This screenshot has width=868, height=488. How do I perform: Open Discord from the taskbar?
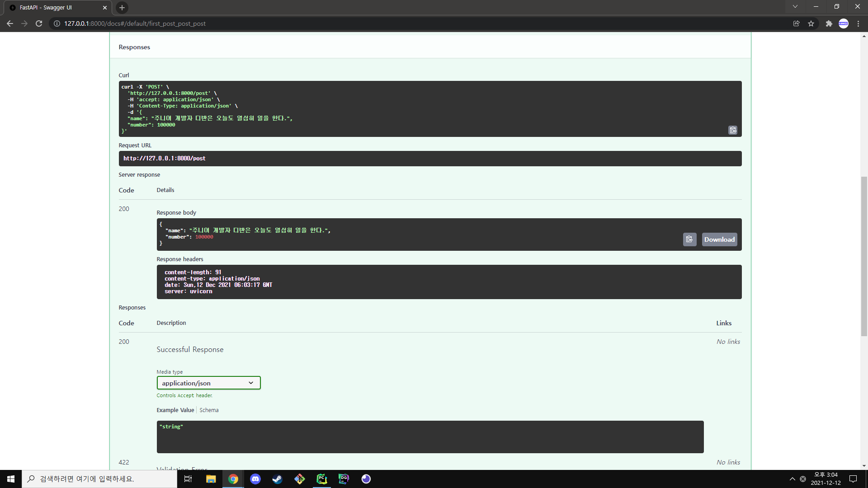point(255,479)
